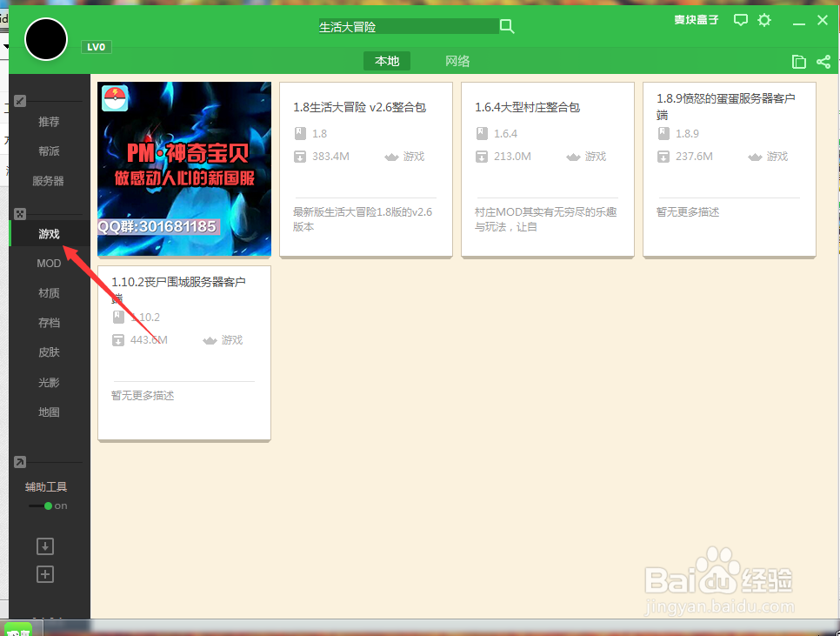The width and height of the screenshot is (840, 636).
Task: Select 存档 in the sidebar
Action: tap(49, 323)
